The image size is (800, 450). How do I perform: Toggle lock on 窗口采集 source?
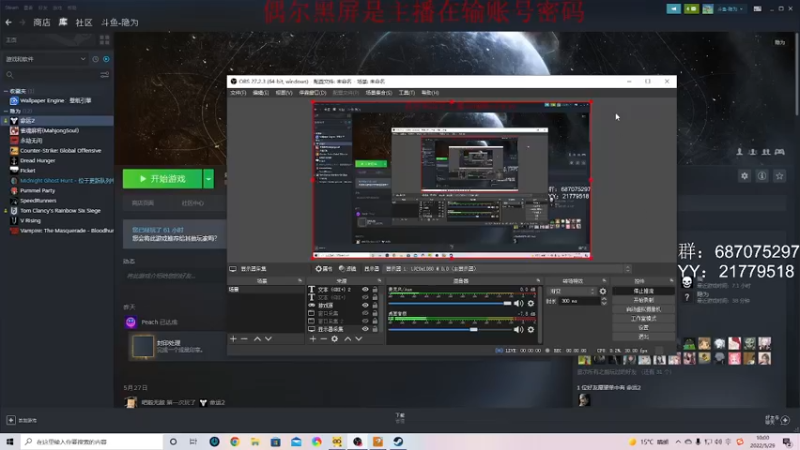coord(375,313)
